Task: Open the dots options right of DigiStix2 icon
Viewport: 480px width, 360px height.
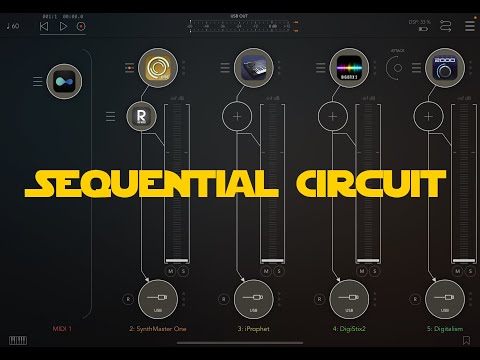Action: pos(375,68)
